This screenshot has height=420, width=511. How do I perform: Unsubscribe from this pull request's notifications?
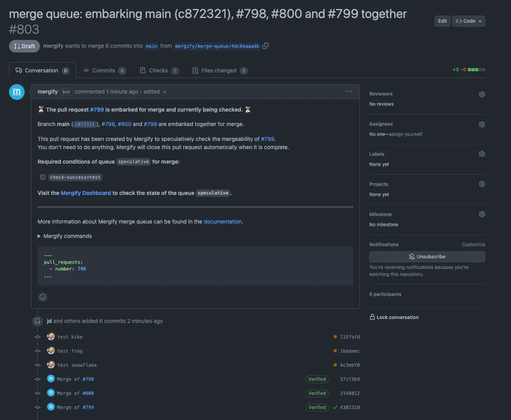click(427, 256)
